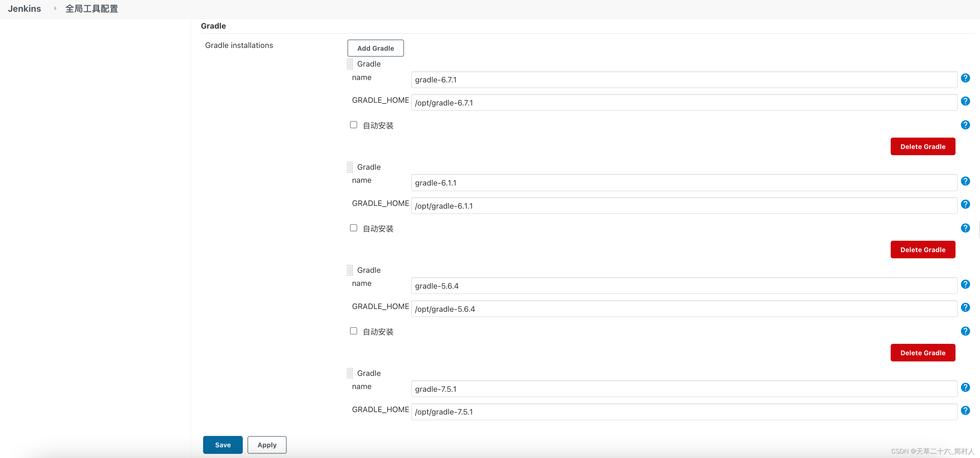Open help for gradle-6.1.1 name field
The height and width of the screenshot is (458, 980).
tap(965, 181)
